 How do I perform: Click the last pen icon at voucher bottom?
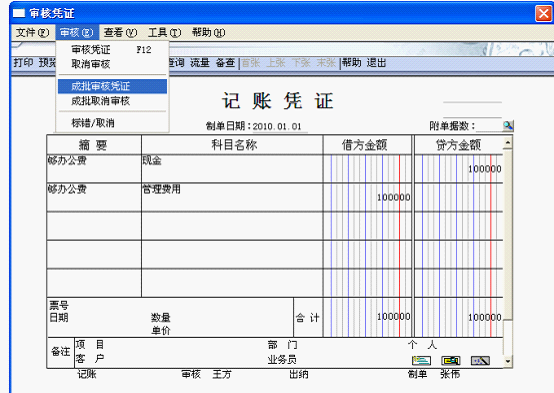click(480, 360)
